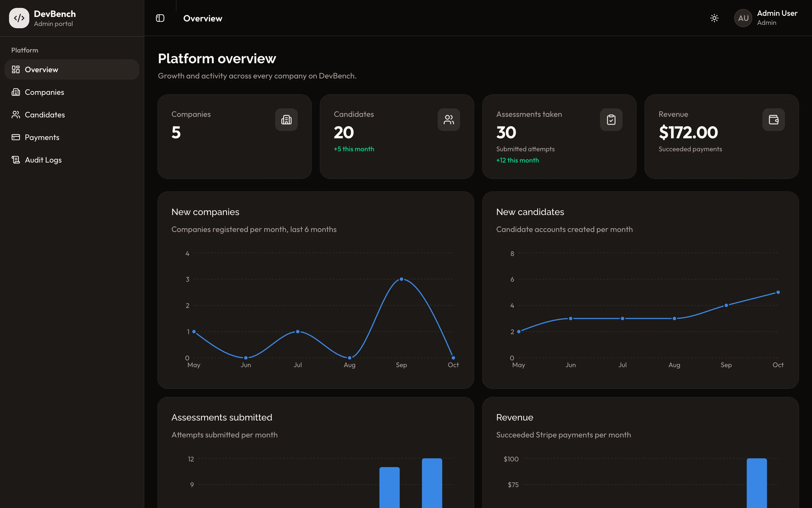Click the Jun data point in New companies chart
The width and height of the screenshot is (812, 508).
tap(246, 358)
